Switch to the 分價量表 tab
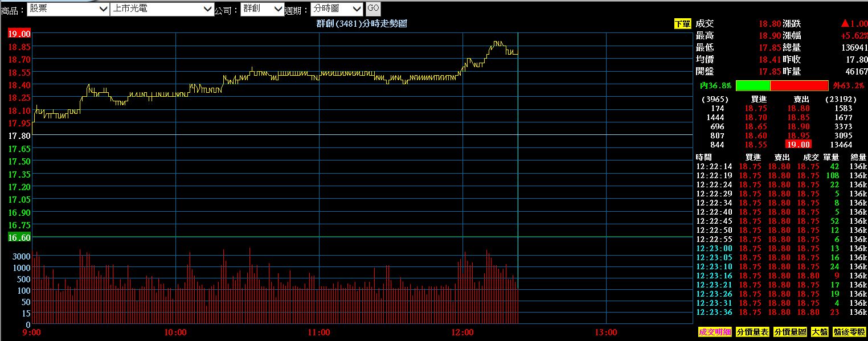This screenshot has height=341, width=868. click(752, 332)
